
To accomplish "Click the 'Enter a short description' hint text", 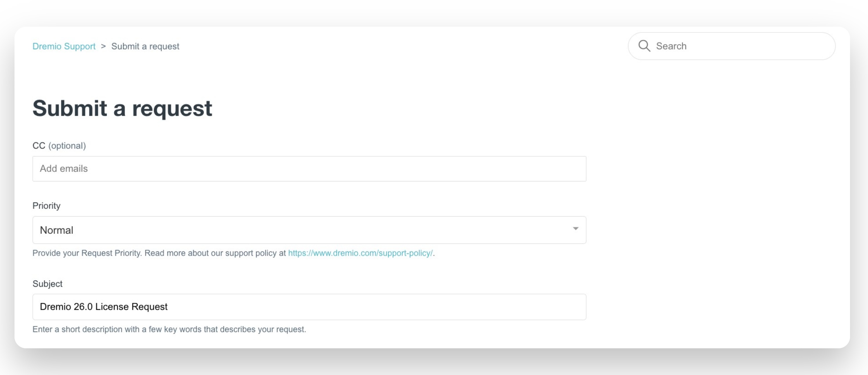I will [x=169, y=329].
